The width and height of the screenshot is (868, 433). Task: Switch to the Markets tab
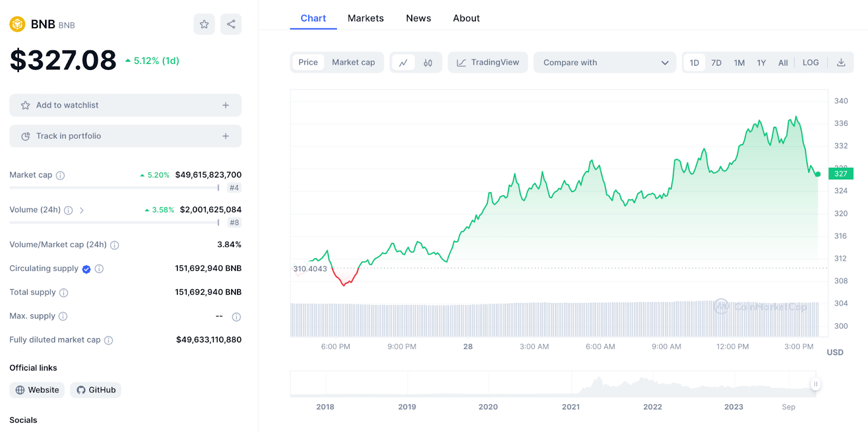pyautogui.click(x=366, y=18)
